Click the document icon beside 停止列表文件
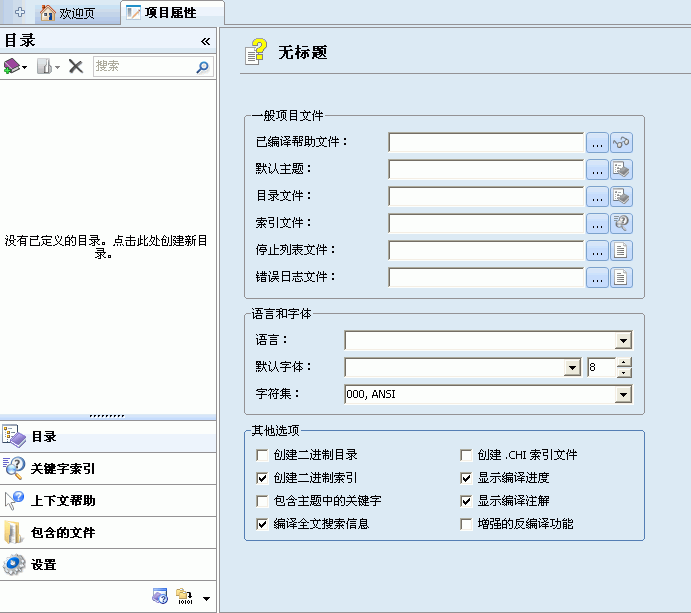Viewport: 691px width, 613px height. pyautogui.click(x=621, y=251)
